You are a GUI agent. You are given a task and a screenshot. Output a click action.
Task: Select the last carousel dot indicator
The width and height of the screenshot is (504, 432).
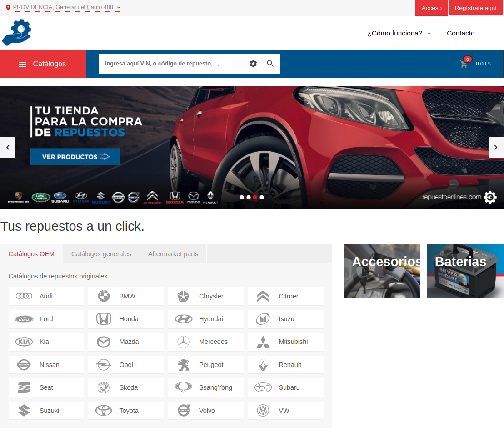262,198
